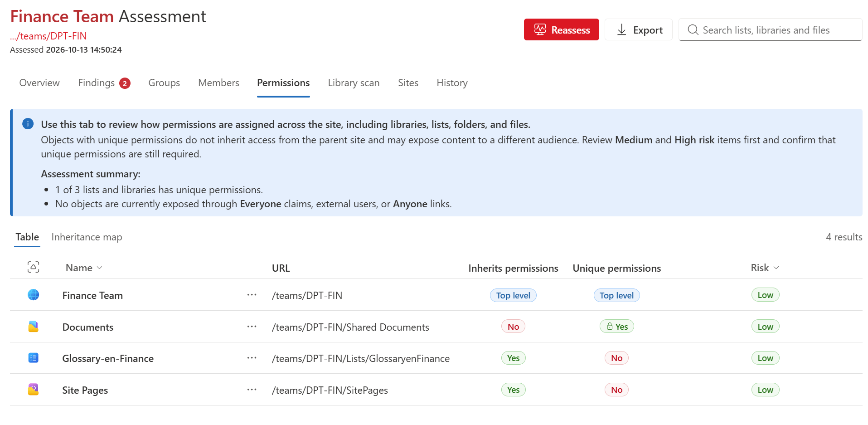The image size is (868, 425).
Task: Click the select-all icon in table header
Action: click(33, 267)
